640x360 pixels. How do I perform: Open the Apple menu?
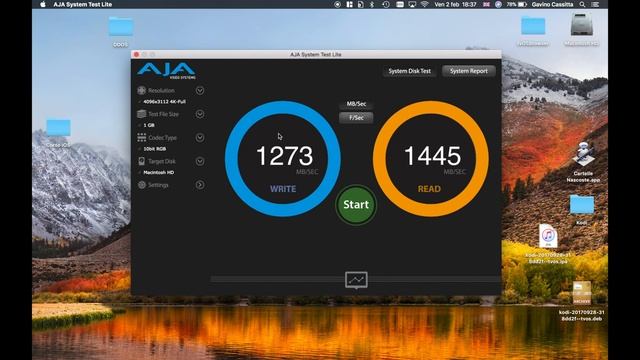(x=43, y=4)
